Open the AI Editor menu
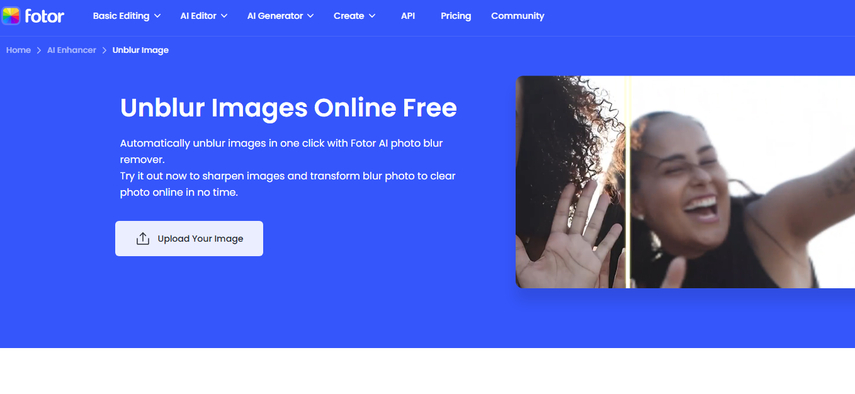Image resolution: width=855 pixels, height=394 pixels. tap(198, 16)
